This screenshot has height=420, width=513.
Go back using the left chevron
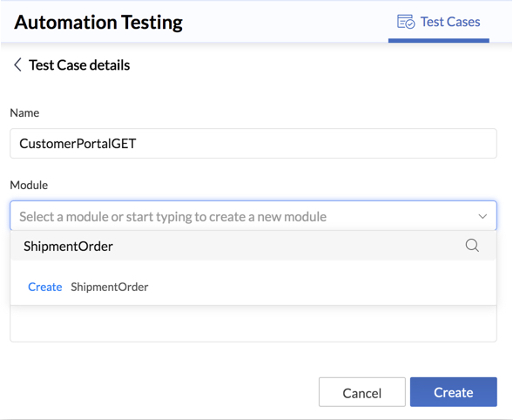[17, 64]
